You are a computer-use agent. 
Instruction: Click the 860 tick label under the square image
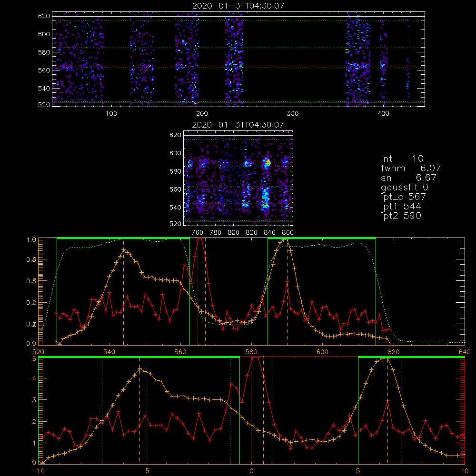click(x=288, y=233)
